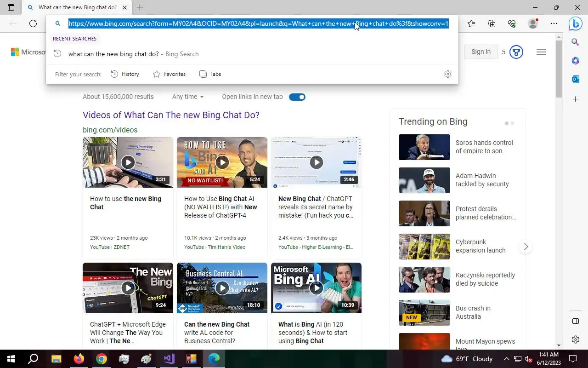
Task: Open Collections toolbar icon
Action: point(492,23)
